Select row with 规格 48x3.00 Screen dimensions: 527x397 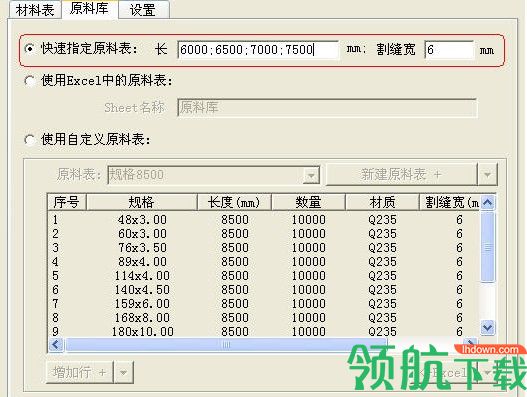(264, 220)
